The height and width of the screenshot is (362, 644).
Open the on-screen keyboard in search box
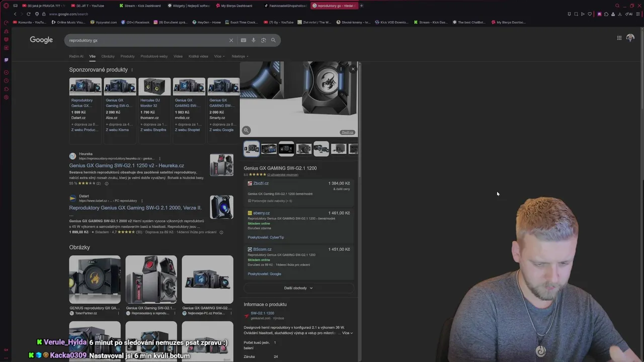pos(244,40)
